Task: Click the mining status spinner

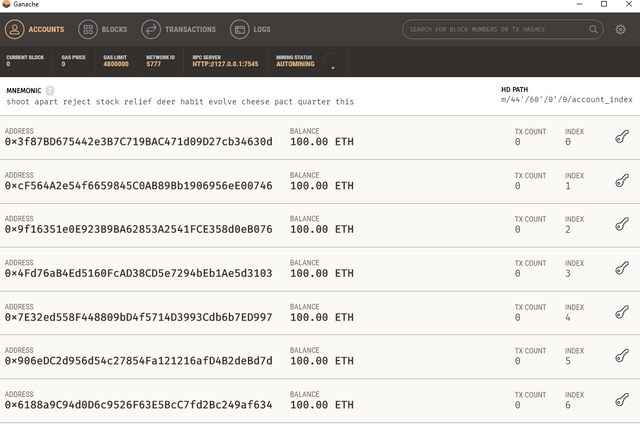Action: click(x=330, y=61)
